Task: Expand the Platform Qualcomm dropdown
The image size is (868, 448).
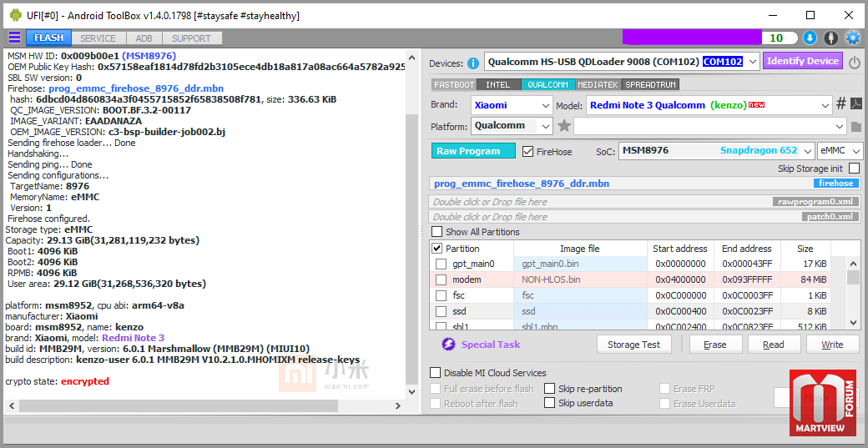Action: (546, 126)
